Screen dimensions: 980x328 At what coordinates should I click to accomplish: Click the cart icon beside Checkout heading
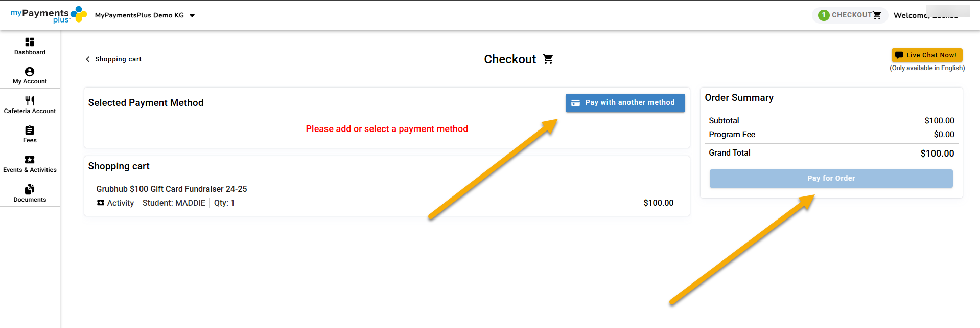[548, 59]
